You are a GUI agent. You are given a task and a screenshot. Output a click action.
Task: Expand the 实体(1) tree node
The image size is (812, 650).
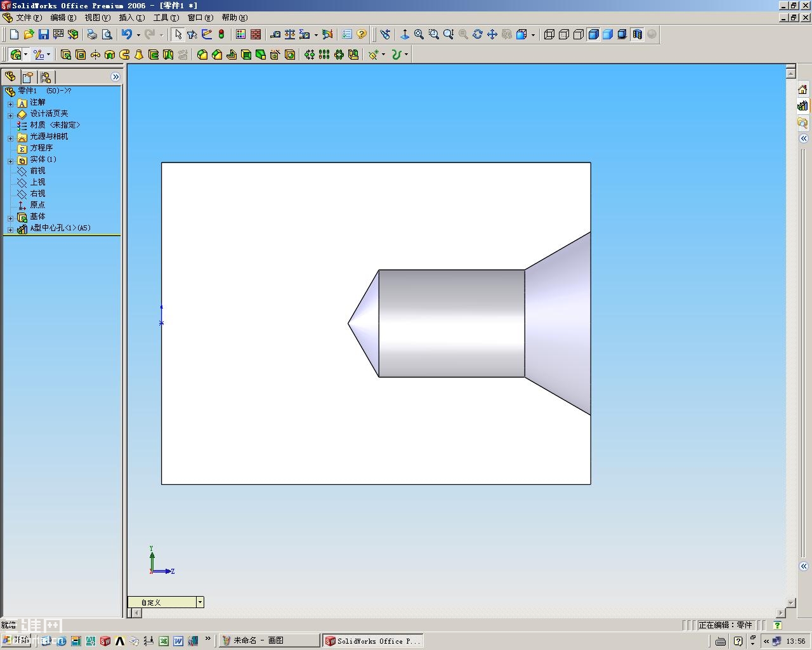click(x=10, y=161)
